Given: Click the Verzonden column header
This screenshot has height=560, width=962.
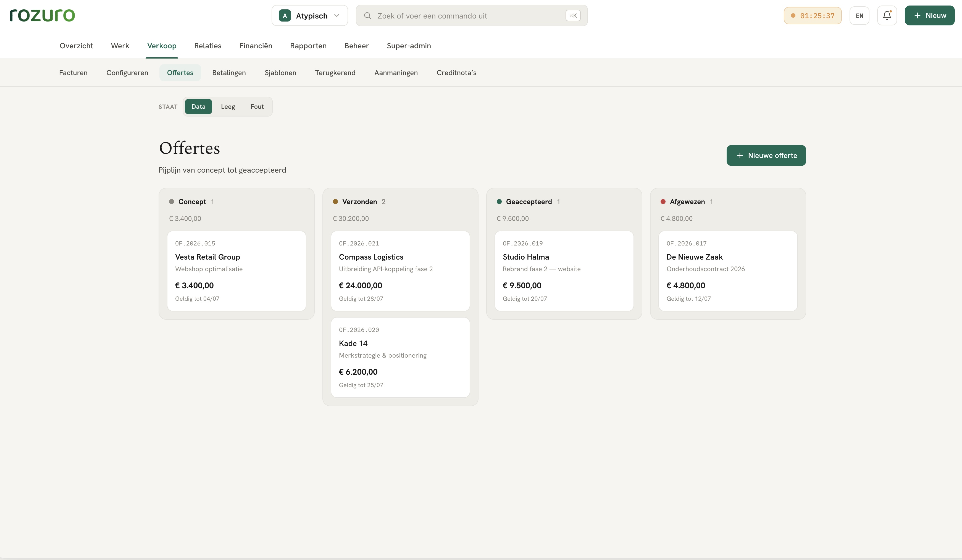Looking at the screenshot, I should coord(359,201).
